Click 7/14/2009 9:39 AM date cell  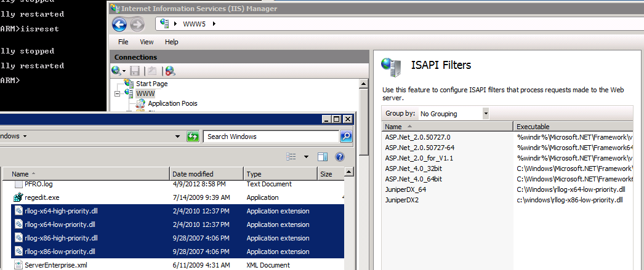[201, 197]
